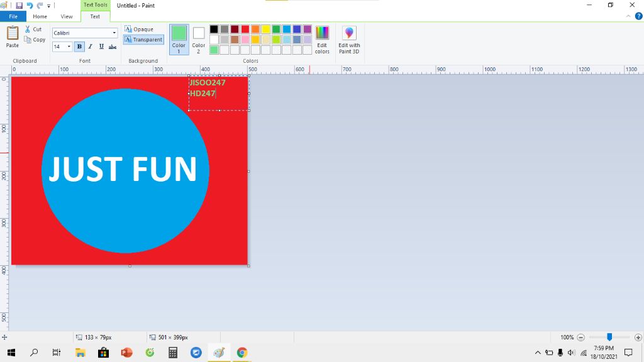Open the volume control in tray

click(571, 353)
